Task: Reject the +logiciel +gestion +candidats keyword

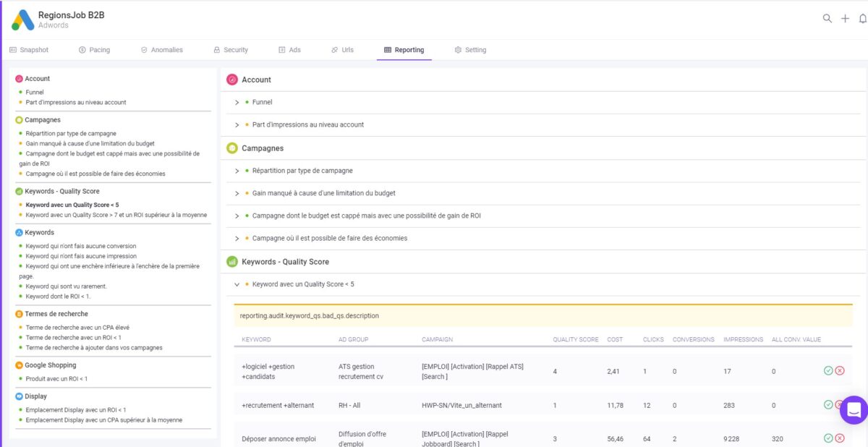Action: point(839,370)
